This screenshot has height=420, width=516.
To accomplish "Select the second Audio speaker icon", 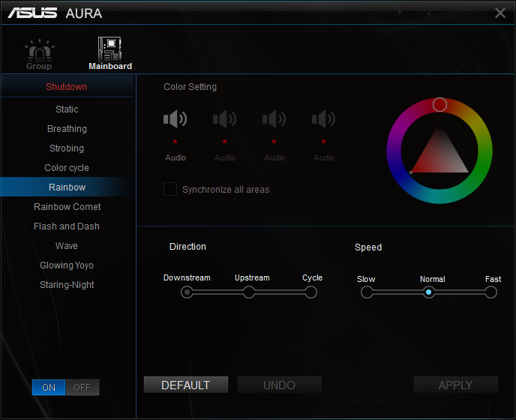I will point(225,118).
